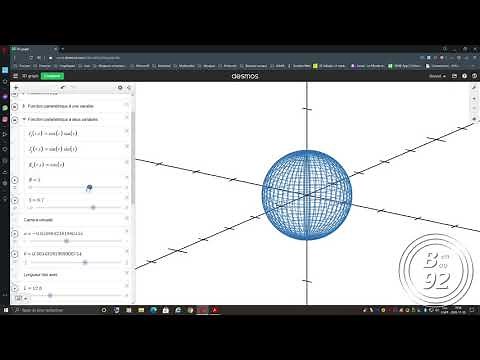Open a new browser tab
Screen dimensions: 480x360
(63, 49)
